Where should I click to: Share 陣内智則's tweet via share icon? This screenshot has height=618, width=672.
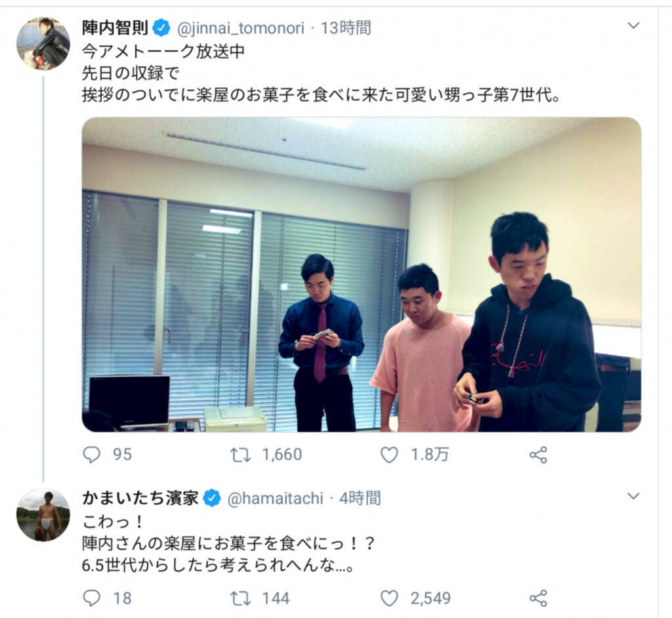tap(538, 455)
